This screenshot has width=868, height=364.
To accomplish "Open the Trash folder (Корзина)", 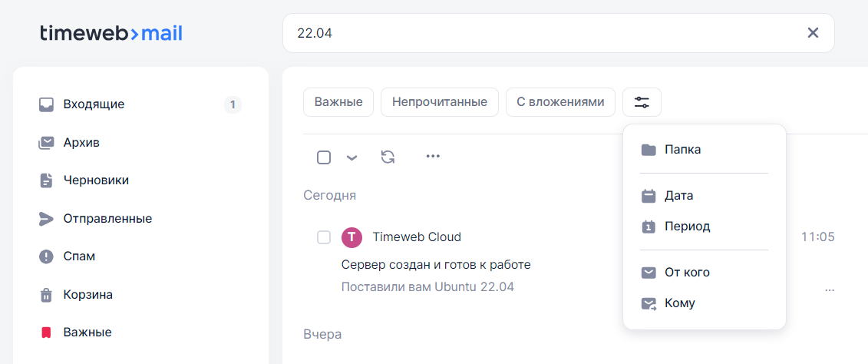I will [x=87, y=294].
